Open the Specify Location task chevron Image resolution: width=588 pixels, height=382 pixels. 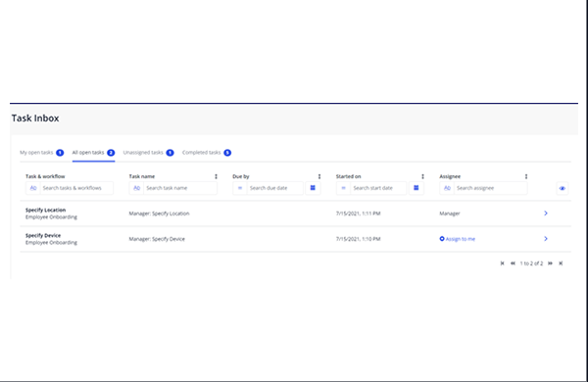point(546,214)
